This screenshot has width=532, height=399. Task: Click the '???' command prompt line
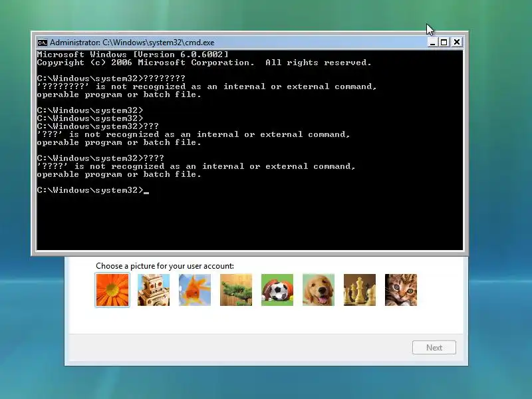[x=98, y=126]
